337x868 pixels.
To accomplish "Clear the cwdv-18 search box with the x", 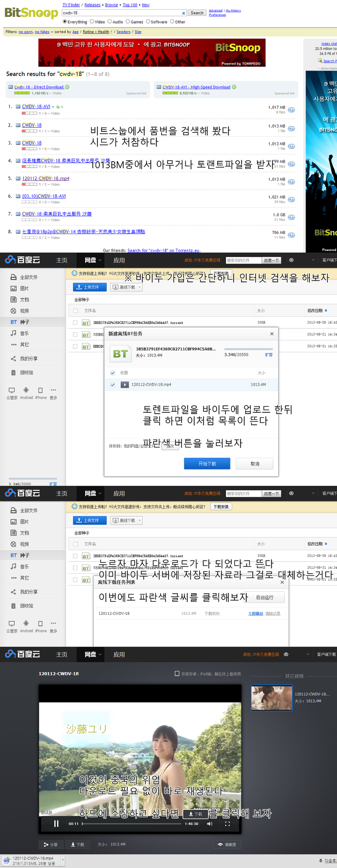I will tap(183, 13).
